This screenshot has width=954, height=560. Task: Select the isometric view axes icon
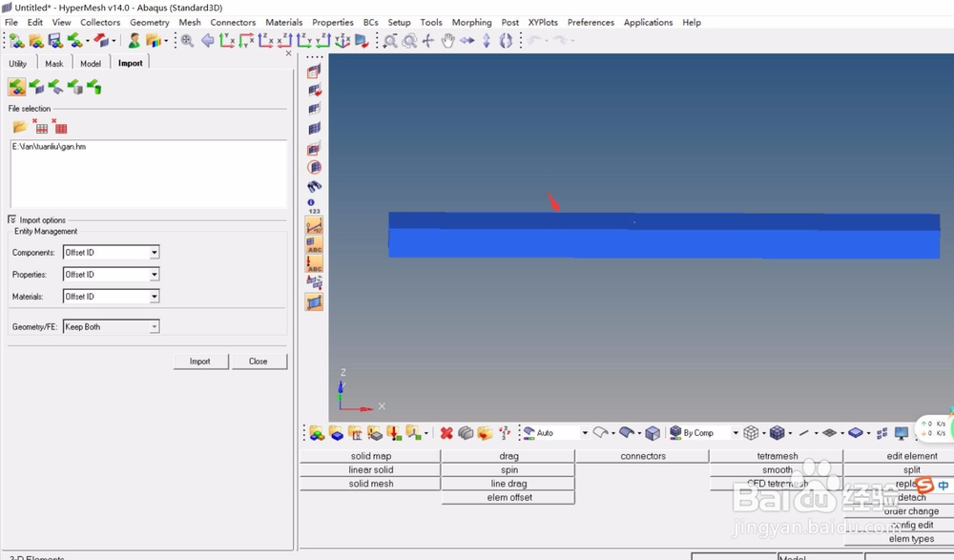click(342, 41)
